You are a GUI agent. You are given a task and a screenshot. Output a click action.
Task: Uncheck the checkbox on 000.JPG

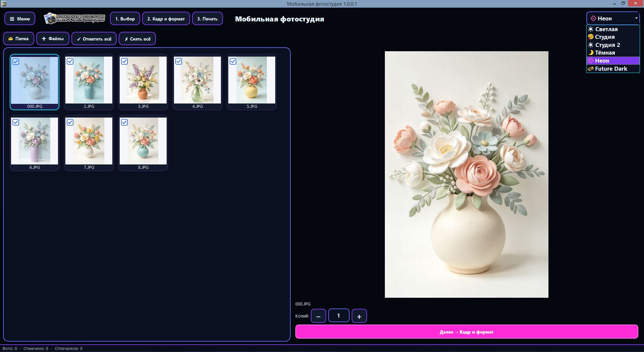pos(16,62)
